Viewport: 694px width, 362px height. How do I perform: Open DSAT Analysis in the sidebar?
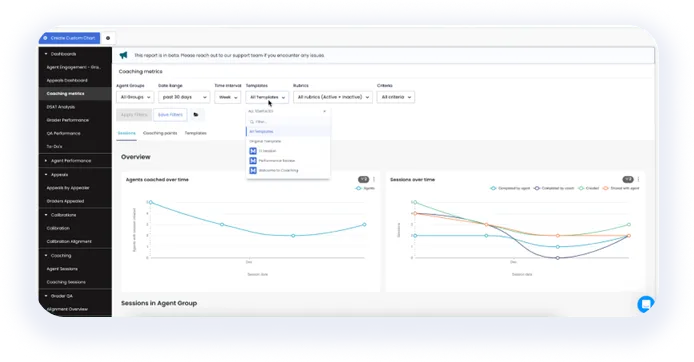click(x=61, y=107)
